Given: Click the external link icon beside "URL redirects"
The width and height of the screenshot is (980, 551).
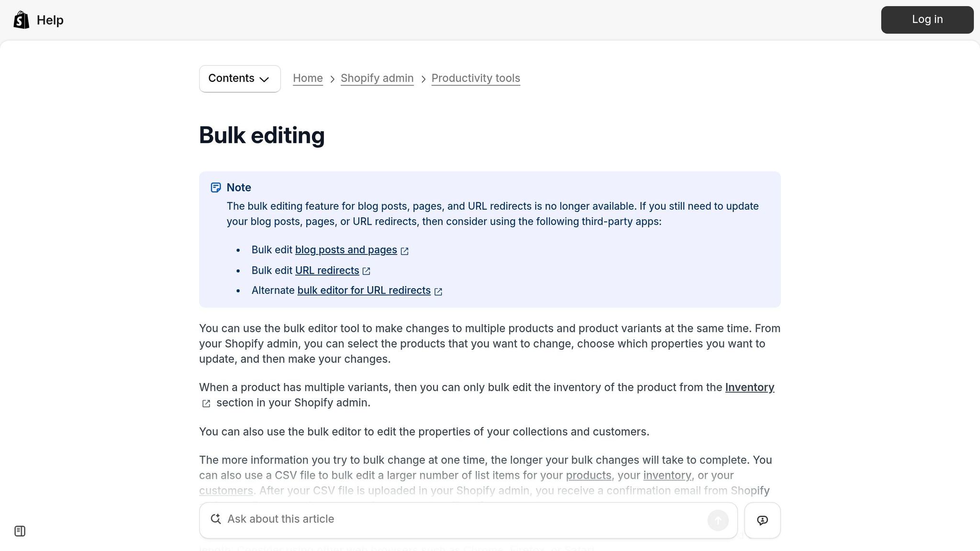Looking at the screenshot, I should 367,271.
